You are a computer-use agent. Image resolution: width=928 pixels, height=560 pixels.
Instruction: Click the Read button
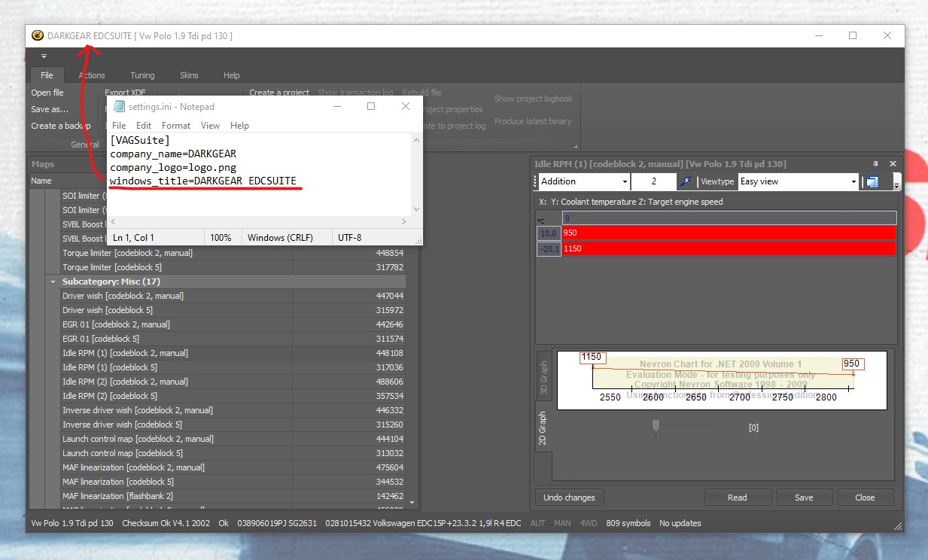point(738,498)
